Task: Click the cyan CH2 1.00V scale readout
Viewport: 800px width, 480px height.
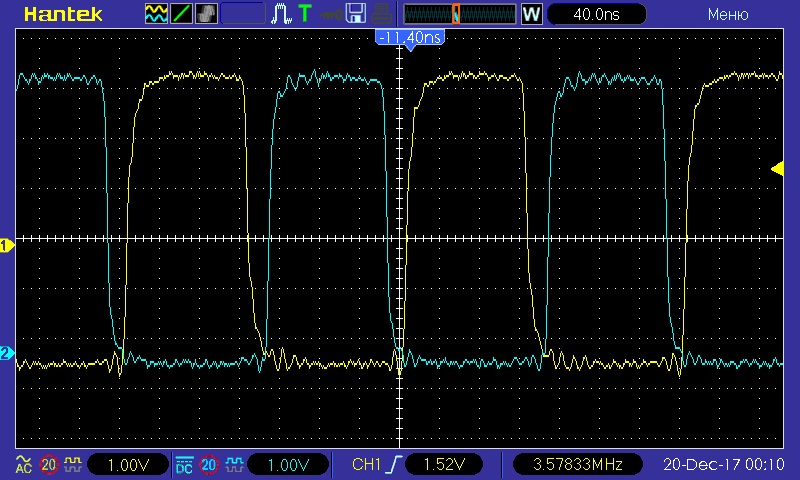Action: (288, 465)
